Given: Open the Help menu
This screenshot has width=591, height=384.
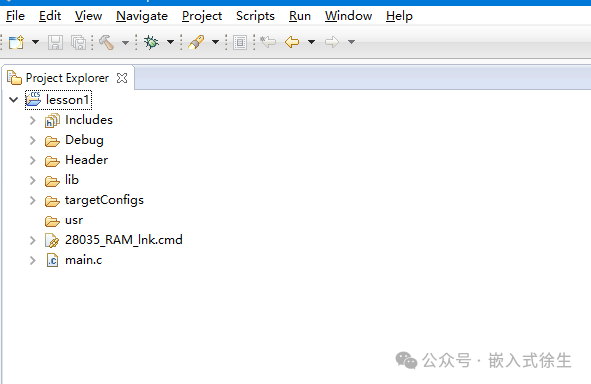Looking at the screenshot, I should (x=399, y=16).
